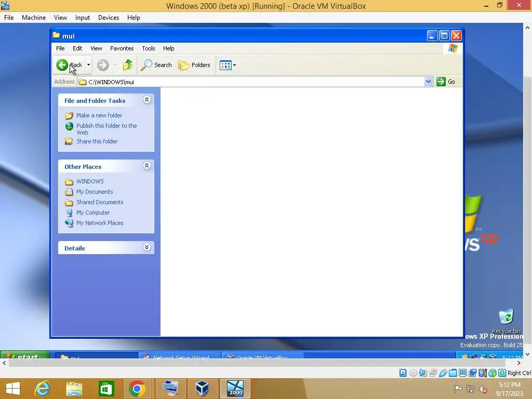
Task: Click Make a new folder
Action: (x=99, y=115)
